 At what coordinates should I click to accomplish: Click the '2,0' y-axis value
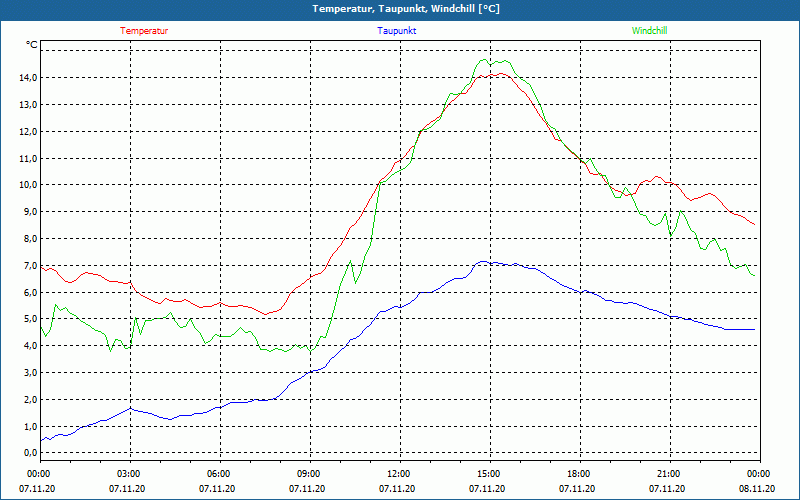coord(30,400)
